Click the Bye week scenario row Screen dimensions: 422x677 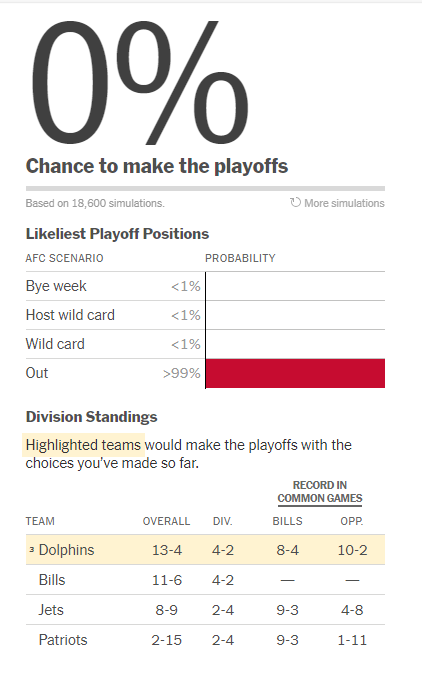tap(205, 286)
